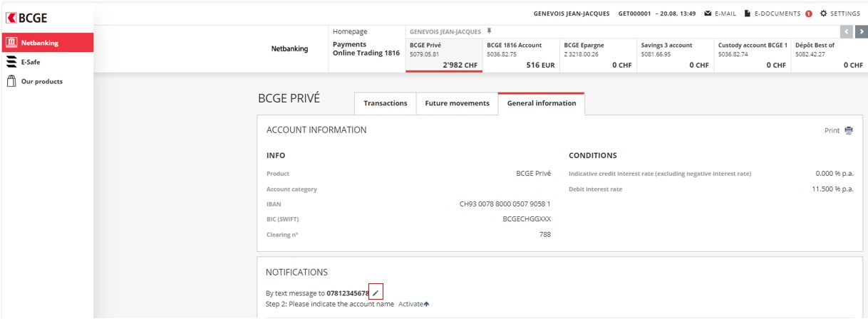This screenshot has width=868, height=321.
Task: Click the Activate link
Action: tap(410, 304)
